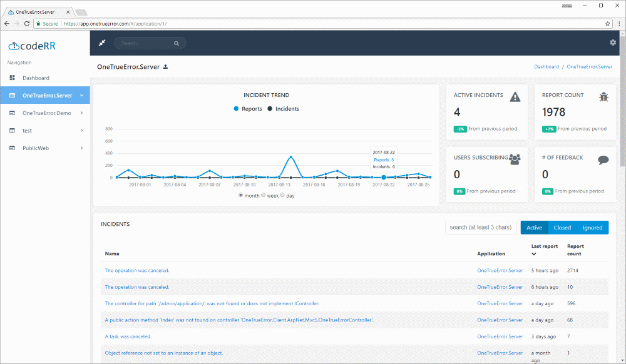Open the Chrome three-dot menu
The height and width of the screenshot is (364, 626).
coord(619,24)
